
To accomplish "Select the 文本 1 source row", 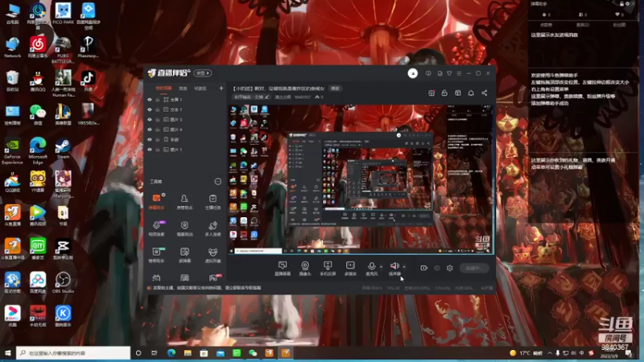I will click(x=184, y=109).
